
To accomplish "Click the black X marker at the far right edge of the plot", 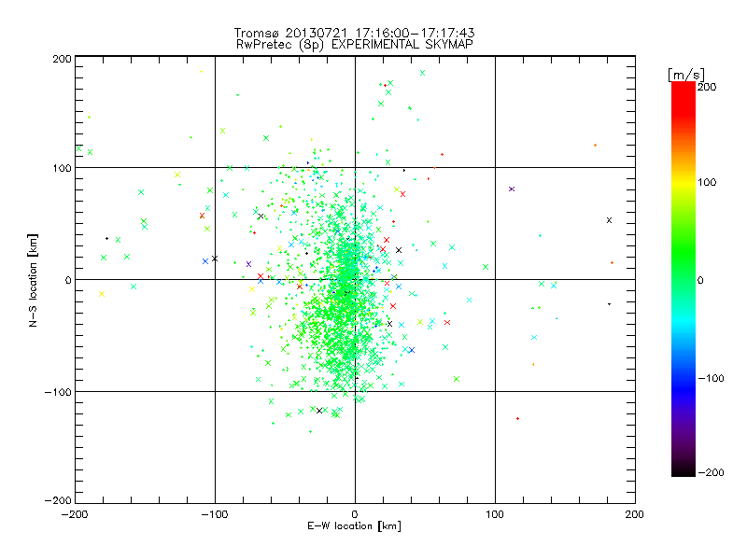I will [609, 220].
